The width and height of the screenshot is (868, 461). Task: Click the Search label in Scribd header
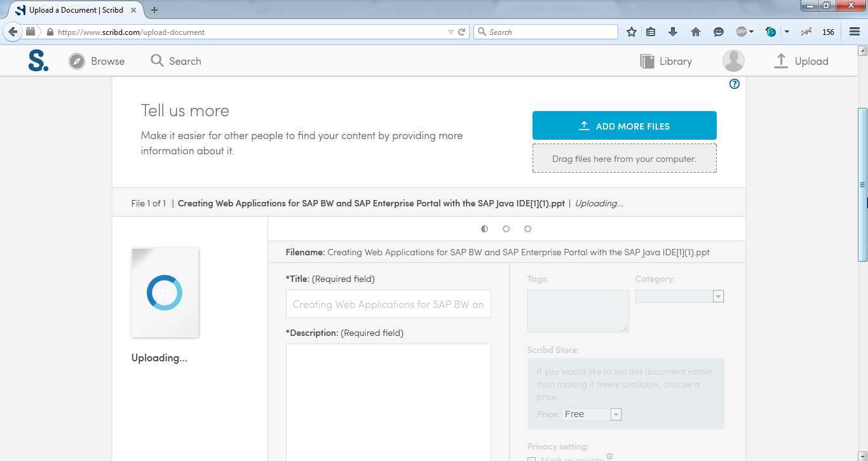[x=185, y=61]
